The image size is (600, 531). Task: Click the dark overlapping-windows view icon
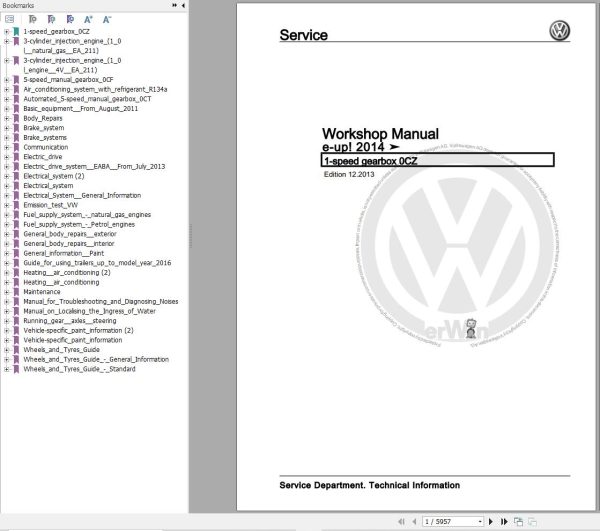[518, 521]
